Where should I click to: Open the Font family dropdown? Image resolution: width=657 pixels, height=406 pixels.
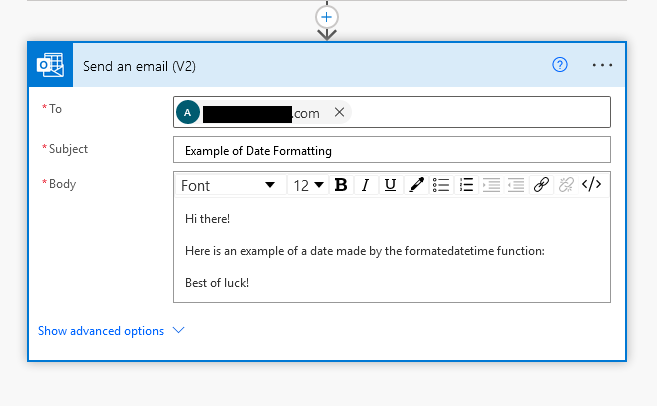pyautogui.click(x=228, y=185)
